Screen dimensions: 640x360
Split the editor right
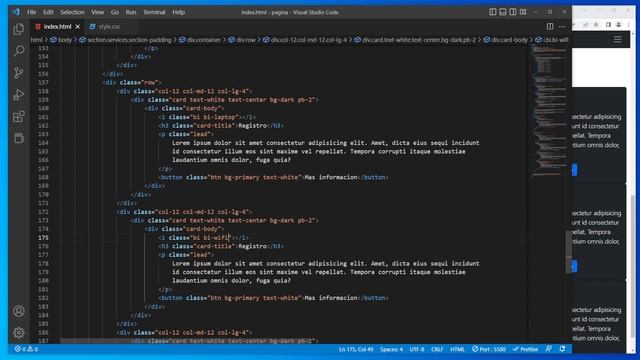coord(550,27)
